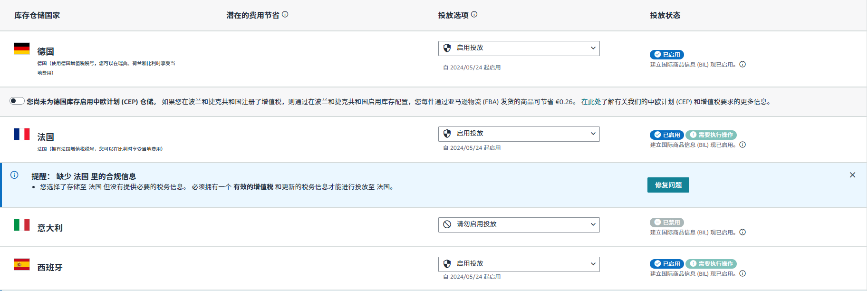Click info icon beside 潜在的费用节省 header

(x=285, y=14)
